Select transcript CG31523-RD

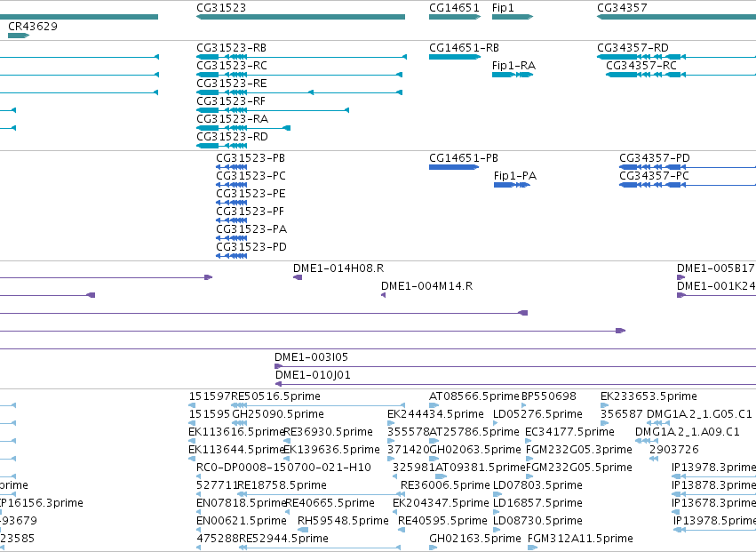(232, 137)
